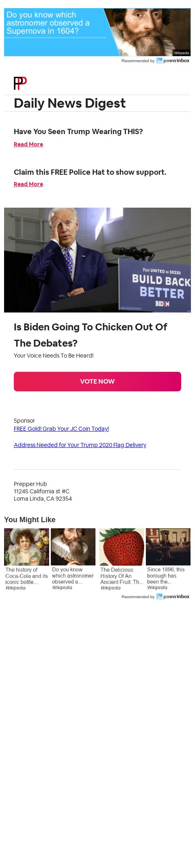Open Trump 2020 Flag Delivery link

(80, 445)
